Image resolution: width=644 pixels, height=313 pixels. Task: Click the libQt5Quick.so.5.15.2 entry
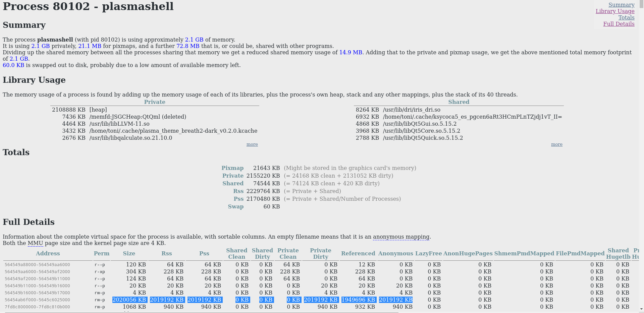pos(423,138)
